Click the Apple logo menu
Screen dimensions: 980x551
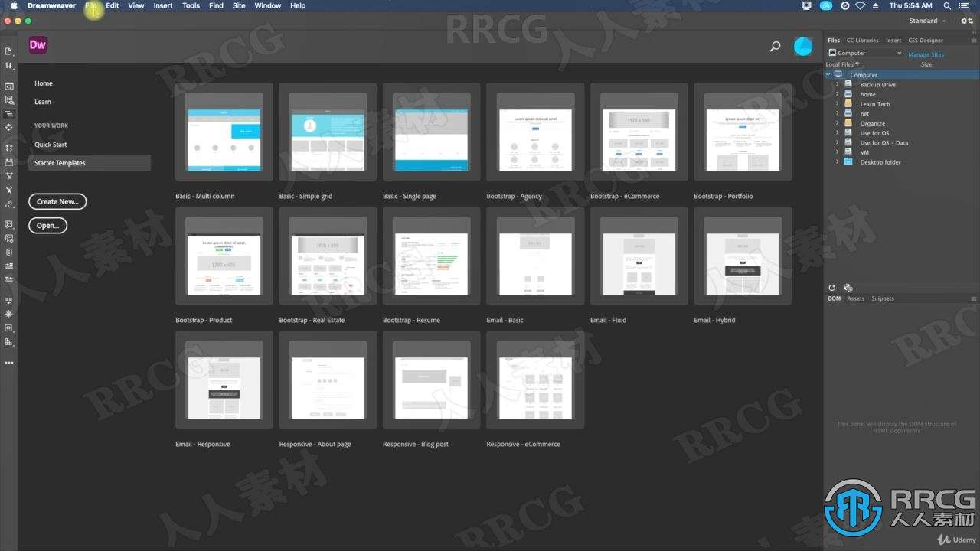click(13, 5)
